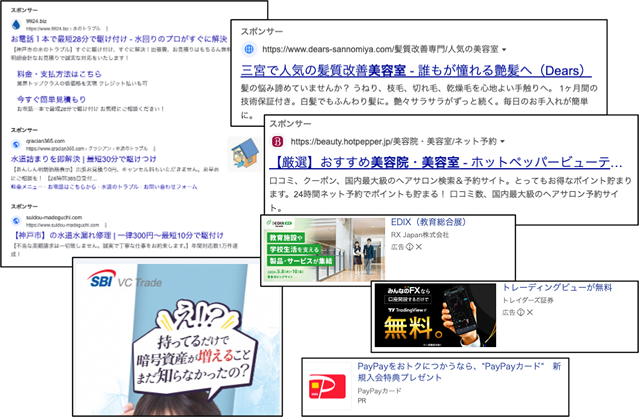639x417 pixels.
Task: Click the 9924.biz water drop favicon
Action: [16, 25]
